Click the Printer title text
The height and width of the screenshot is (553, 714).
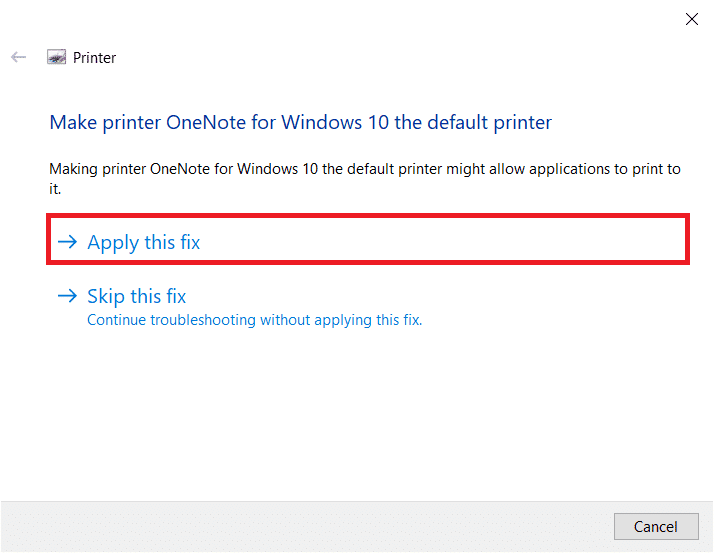(95, 58)
